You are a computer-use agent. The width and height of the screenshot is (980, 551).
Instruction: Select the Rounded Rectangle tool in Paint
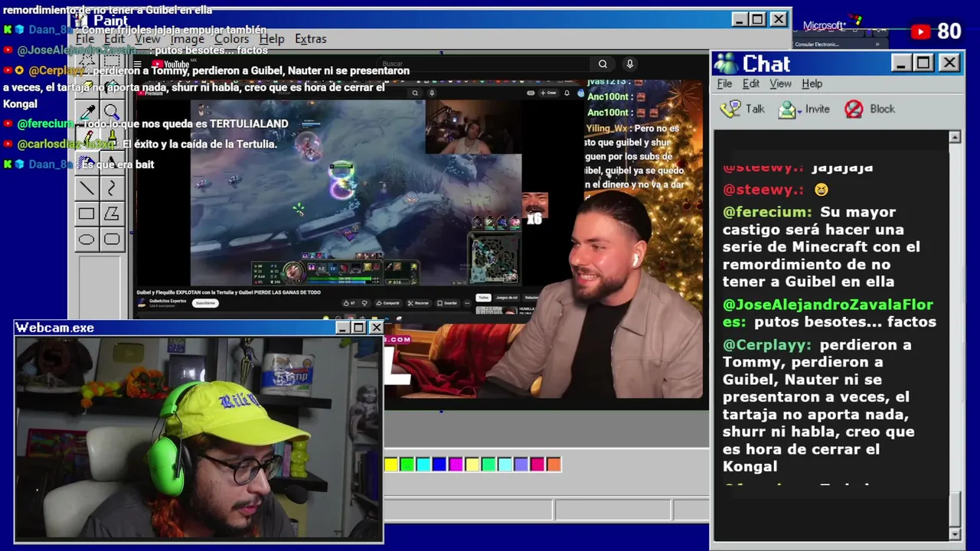click(112, 240)
